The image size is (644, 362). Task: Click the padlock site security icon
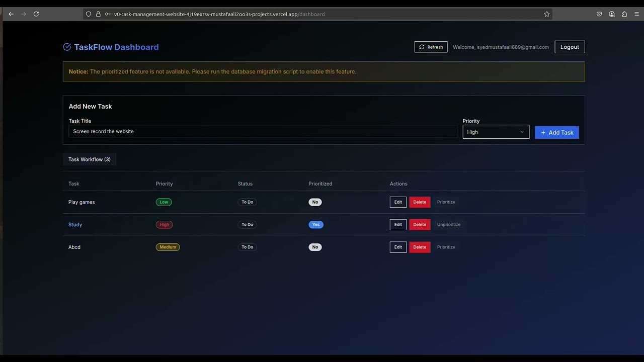point(98,14)
